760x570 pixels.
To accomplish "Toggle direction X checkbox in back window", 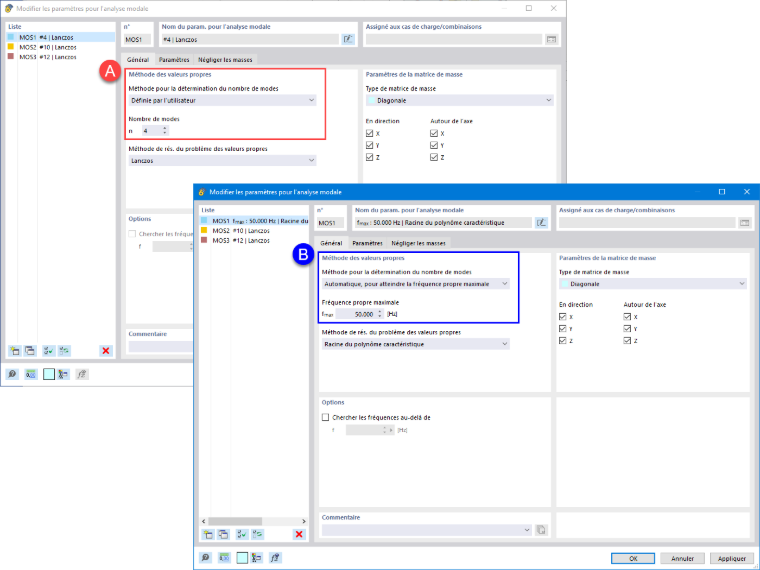I will tap(369, 133).
